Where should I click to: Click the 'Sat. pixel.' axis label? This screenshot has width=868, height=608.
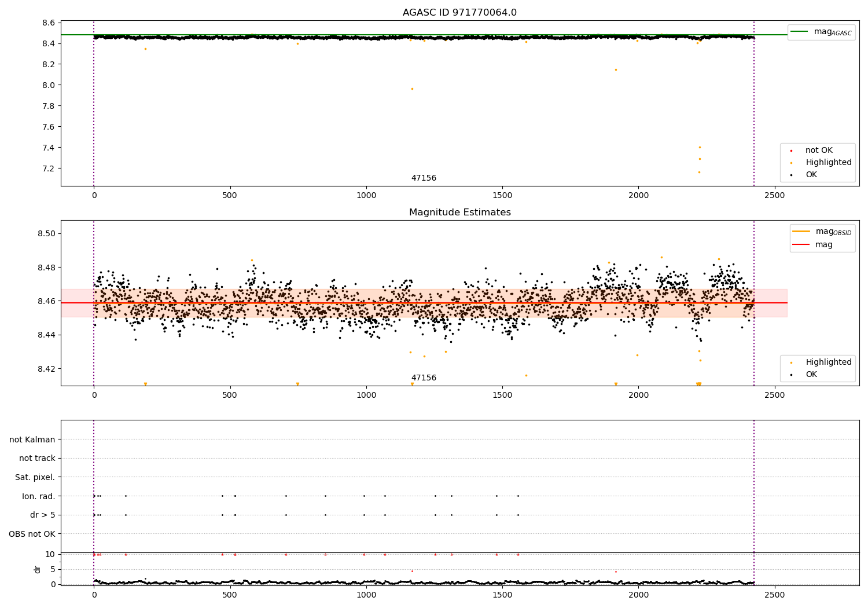(35, 478)
